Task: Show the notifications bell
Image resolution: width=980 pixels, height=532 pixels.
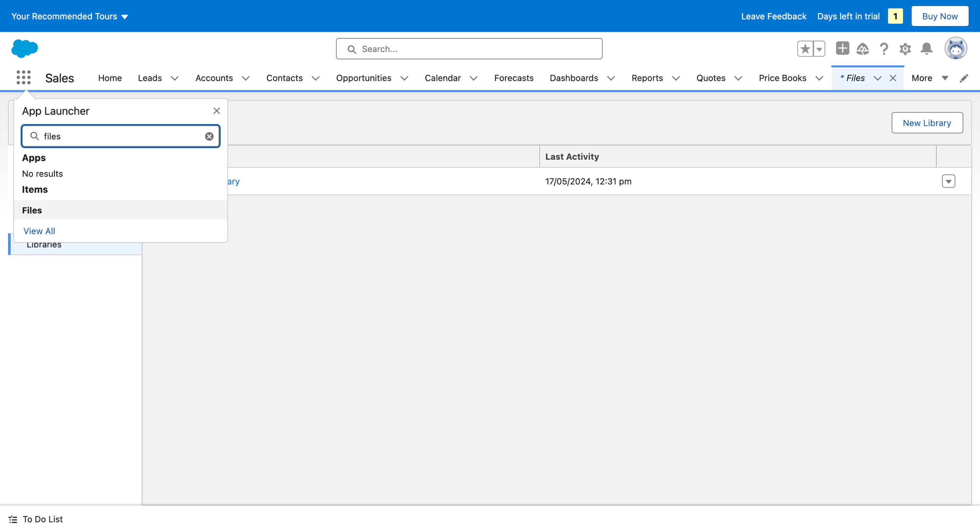Action: pyautogui.click(x=927, y=49)
